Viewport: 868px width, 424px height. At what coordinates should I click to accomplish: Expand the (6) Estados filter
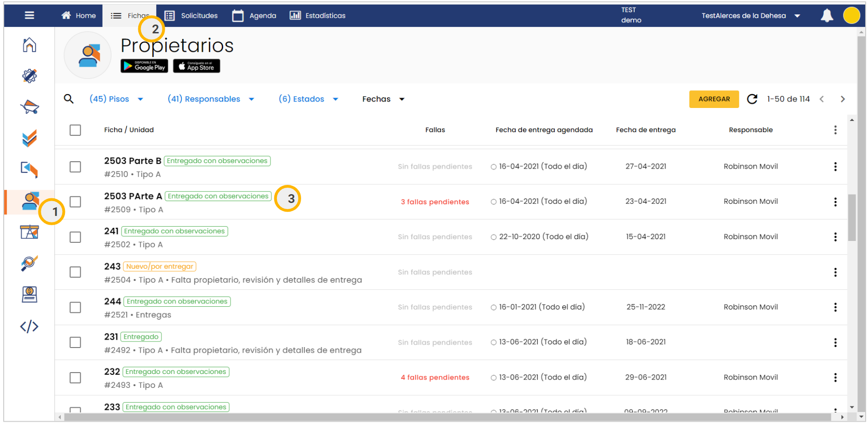coord(308,99)
